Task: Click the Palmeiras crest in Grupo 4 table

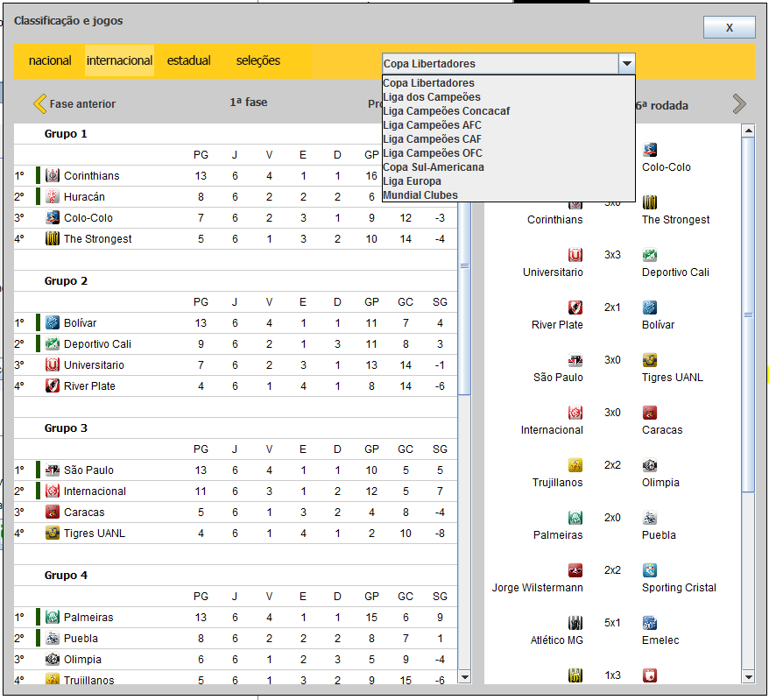Action: tap(53, 617)
